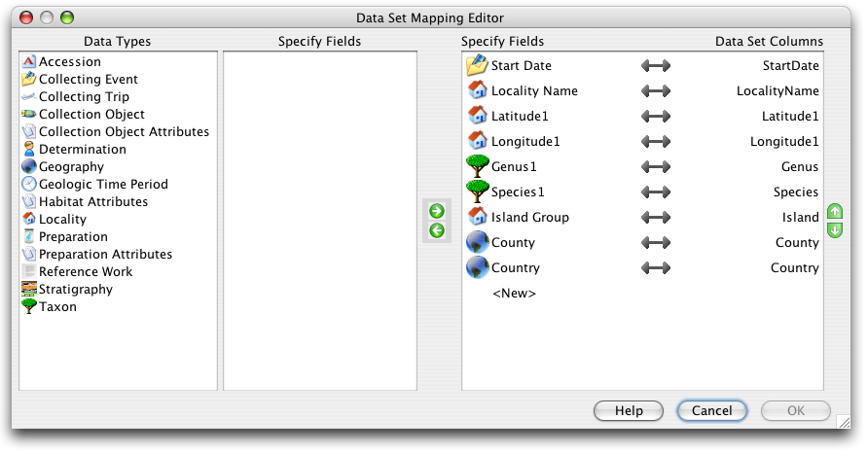
Task: Select Geography in Data Types list
Action: point(71,167)
